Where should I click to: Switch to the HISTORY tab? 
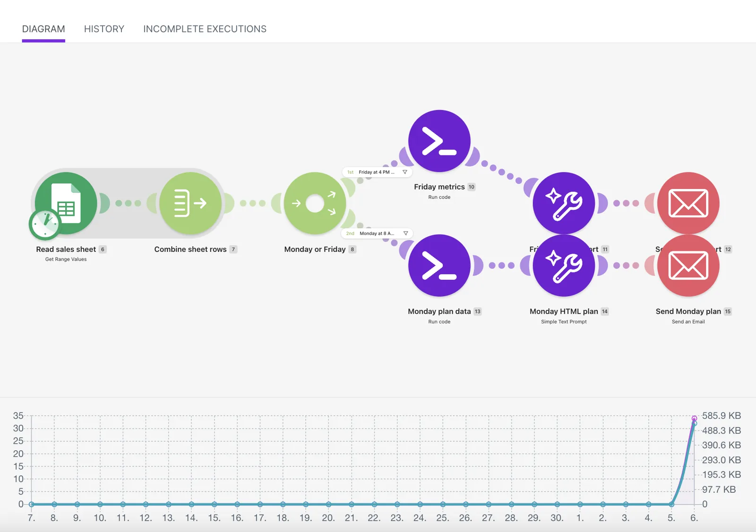pyautogui.click(x=104, y=29)
